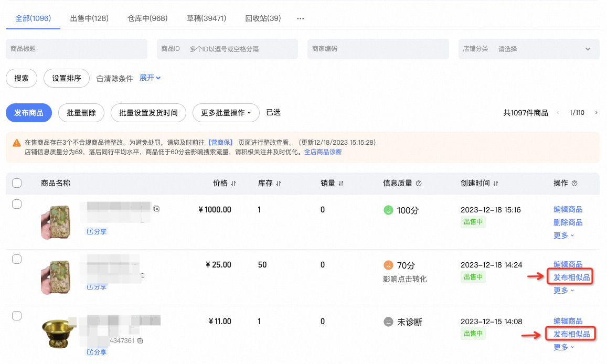Click the orange warning triangle icon
The image size is (607, 364).
[17, 143]
